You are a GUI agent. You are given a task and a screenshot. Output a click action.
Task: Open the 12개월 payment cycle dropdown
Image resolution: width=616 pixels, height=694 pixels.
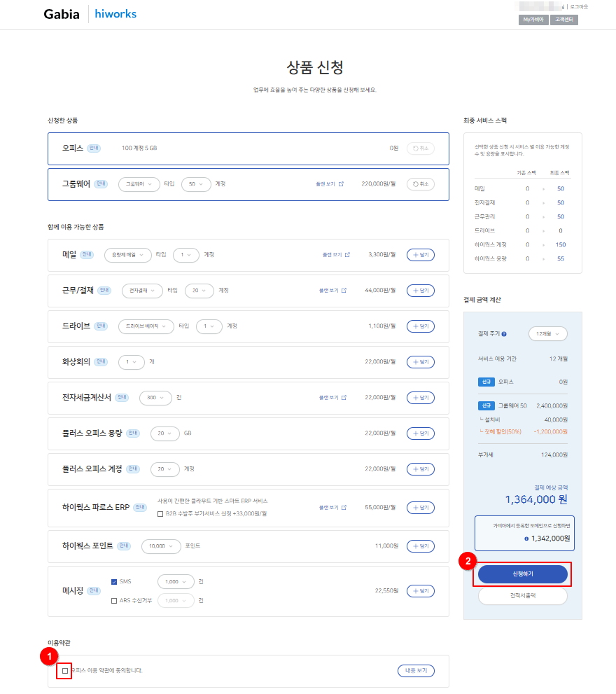(x=547, y=333)
